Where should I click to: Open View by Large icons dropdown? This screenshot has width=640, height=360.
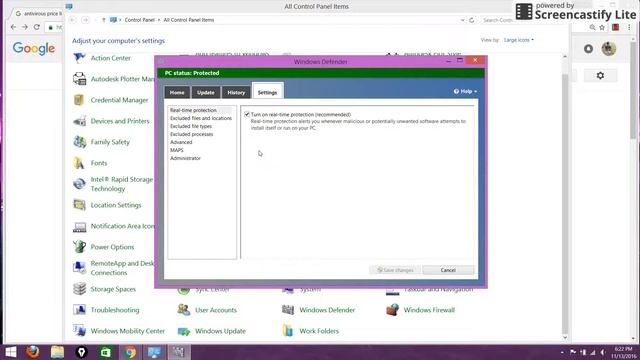pyautogui.click(x=519, y=40)
